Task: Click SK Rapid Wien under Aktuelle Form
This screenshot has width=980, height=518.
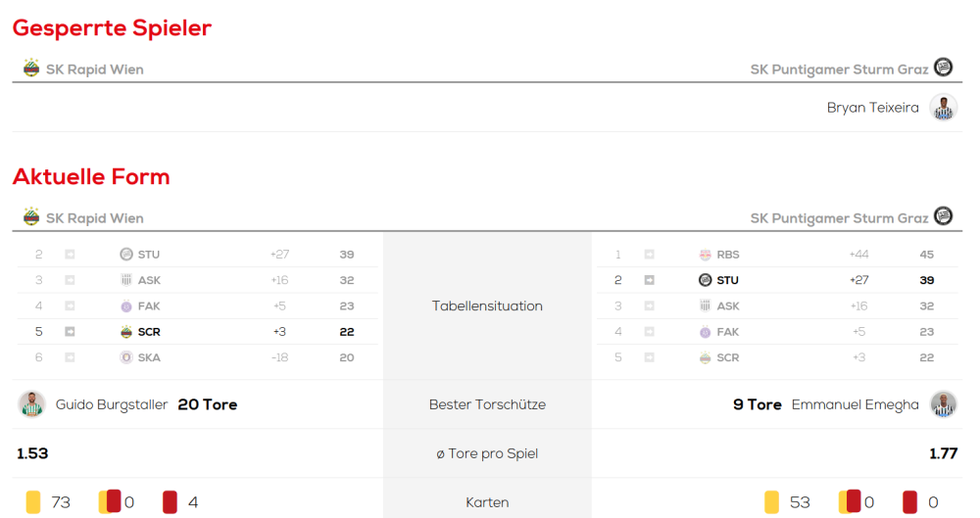Action: tap(94, 218)
